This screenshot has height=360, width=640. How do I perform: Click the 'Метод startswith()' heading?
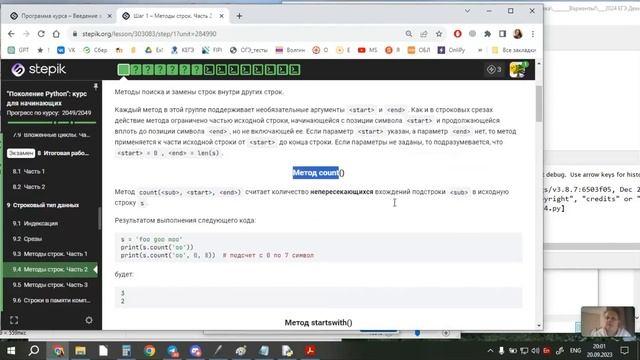point(318,322)
